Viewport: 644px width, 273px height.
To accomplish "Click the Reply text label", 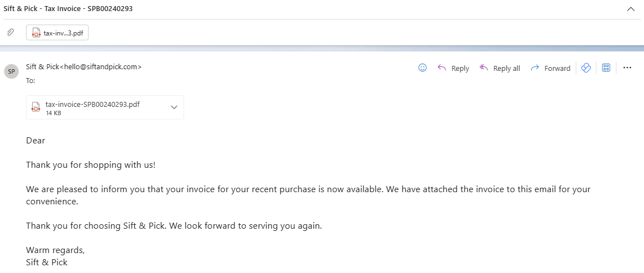I will (x=460, y=69).
